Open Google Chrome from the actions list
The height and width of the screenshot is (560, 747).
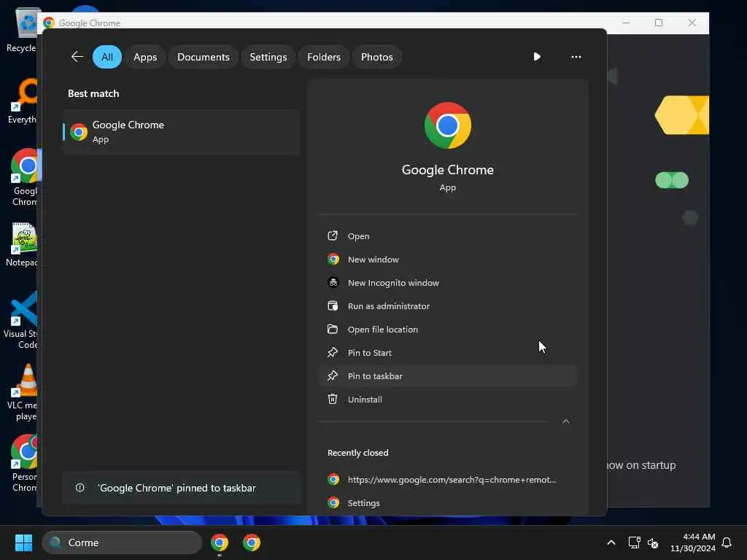[447, 236]
